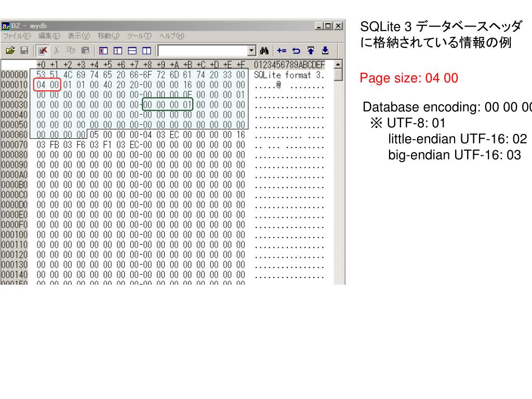This screenshot has width=532, height=399.
Task: Click the Paste clipboard icon
Action: click(86, 50)
